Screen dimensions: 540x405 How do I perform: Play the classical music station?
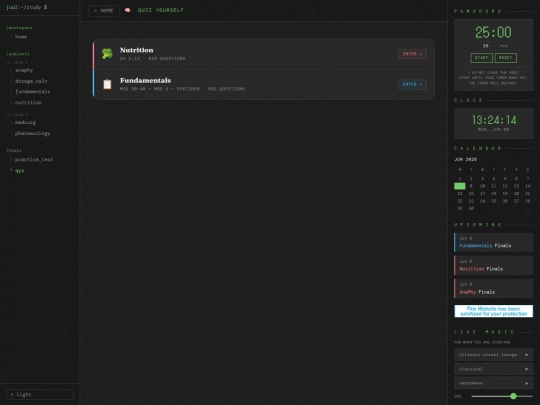[x=494, y=369]
